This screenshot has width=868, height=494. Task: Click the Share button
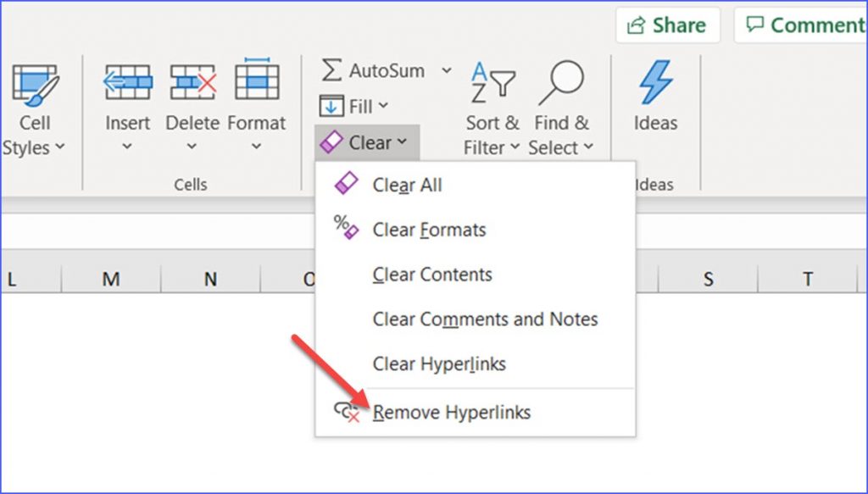pos(667,25)
